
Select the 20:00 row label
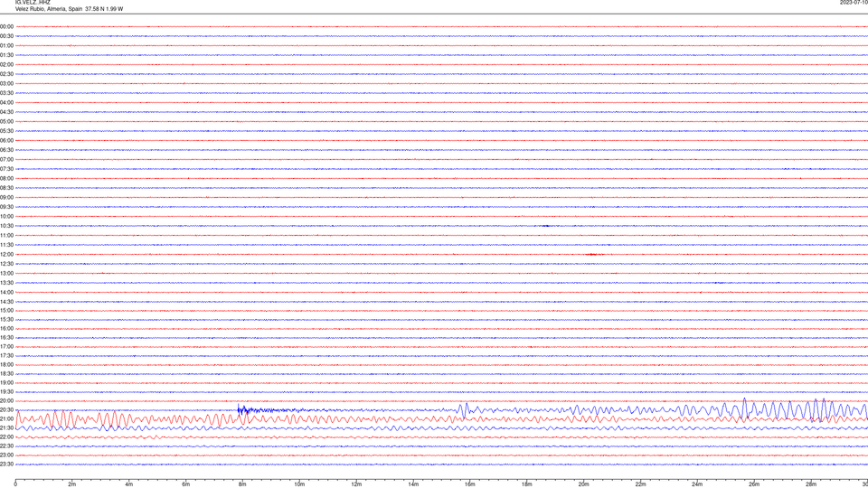6,401
